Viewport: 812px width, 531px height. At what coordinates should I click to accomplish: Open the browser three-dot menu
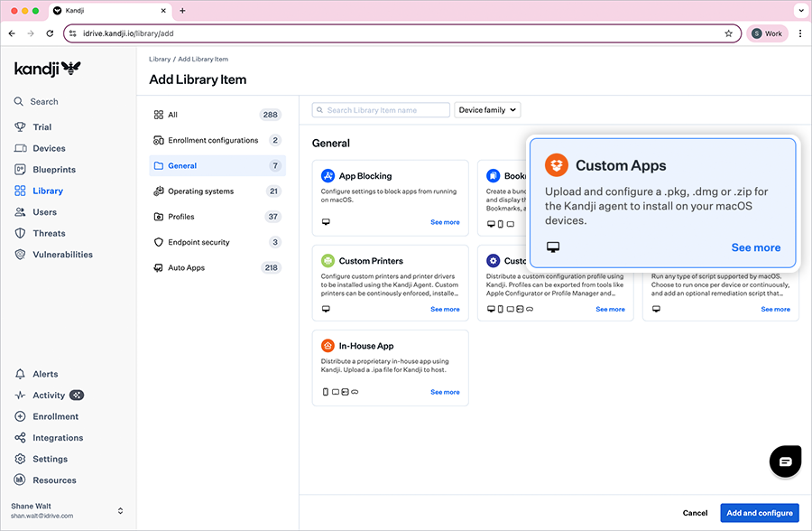pyautogui.click(x=799, y=33)
